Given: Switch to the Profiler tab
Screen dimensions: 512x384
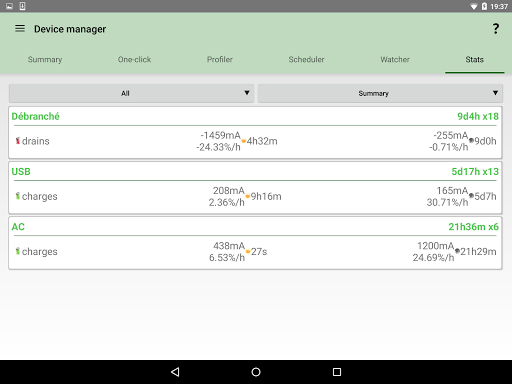Looking at the screenshot, I should tap(220, 59).
